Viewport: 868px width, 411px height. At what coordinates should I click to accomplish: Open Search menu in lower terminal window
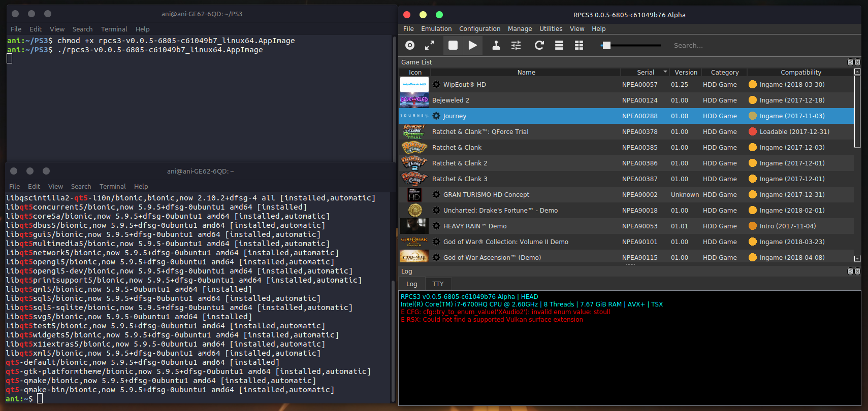pos(81,187)
